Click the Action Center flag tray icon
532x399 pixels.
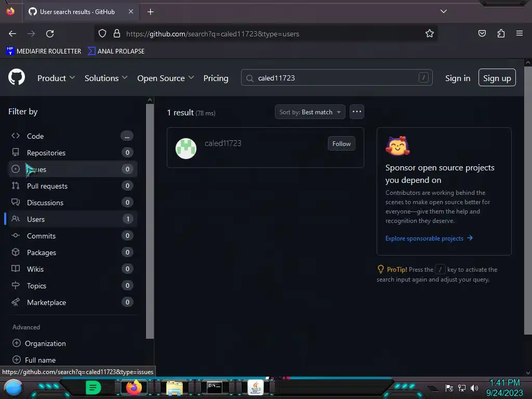tap(449, 388)
